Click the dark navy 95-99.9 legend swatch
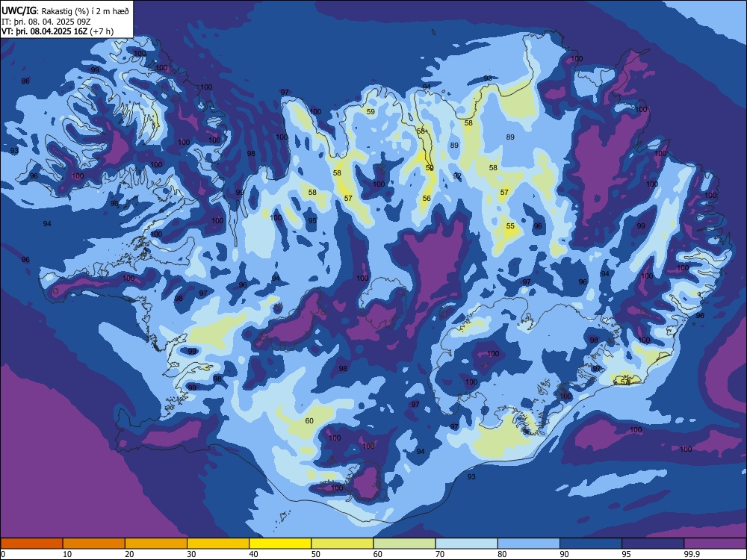Image resolution: width=747 pixels, height=560 pixels. click(x=653, y=544)
